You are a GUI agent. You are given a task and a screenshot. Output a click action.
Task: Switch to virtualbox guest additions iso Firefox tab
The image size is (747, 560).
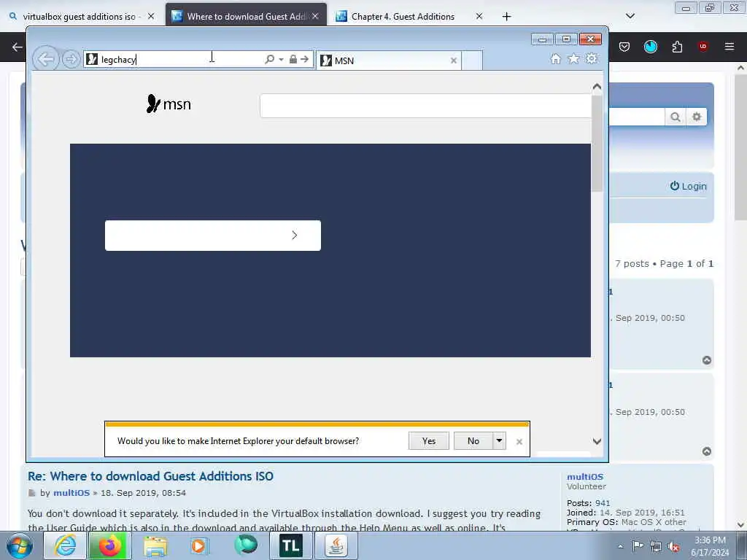(x=79, y=16)
